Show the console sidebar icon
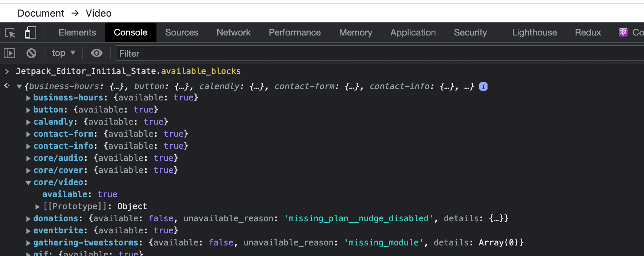The height and width of the screenshot is (256, 644). (9, 53)
